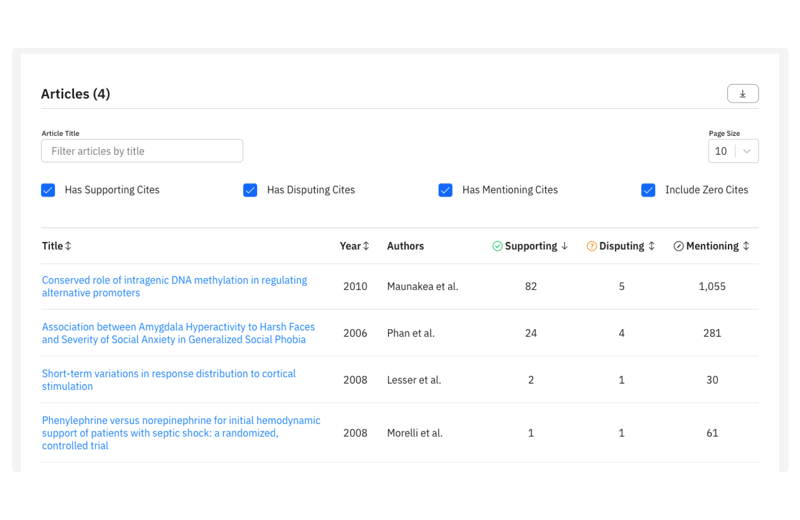Click the download articles icon button

point(742,94)
